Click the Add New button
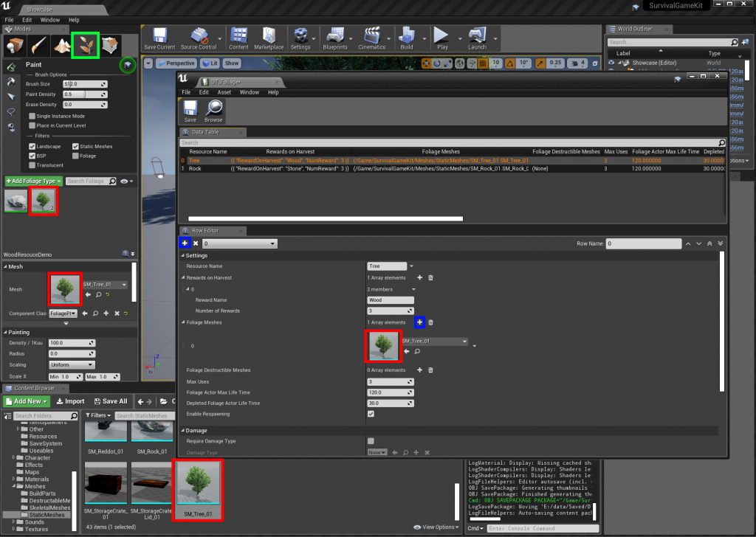Viewport: 756px width, 537px height. pos(27,401)
